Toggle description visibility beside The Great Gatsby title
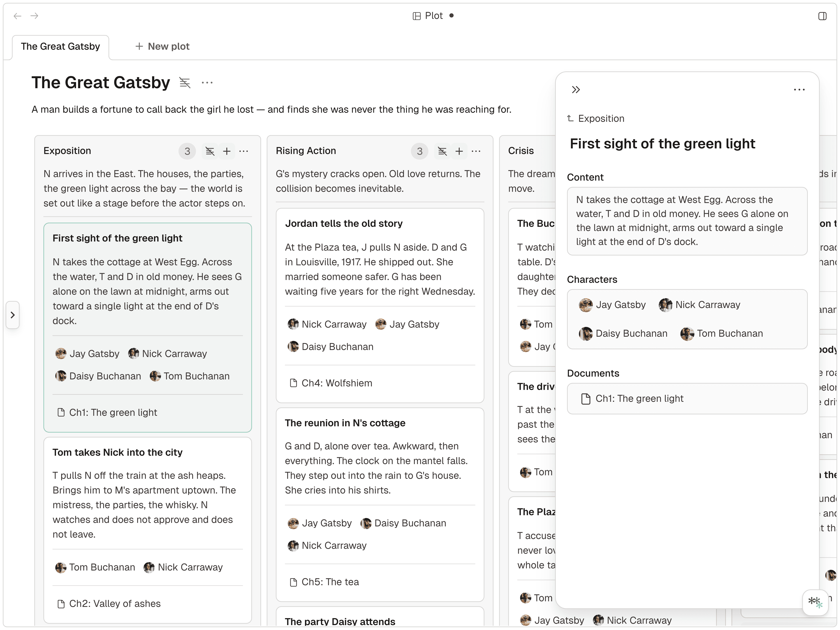This screenshot has width=840, height=630. click(x=185, y=83)
